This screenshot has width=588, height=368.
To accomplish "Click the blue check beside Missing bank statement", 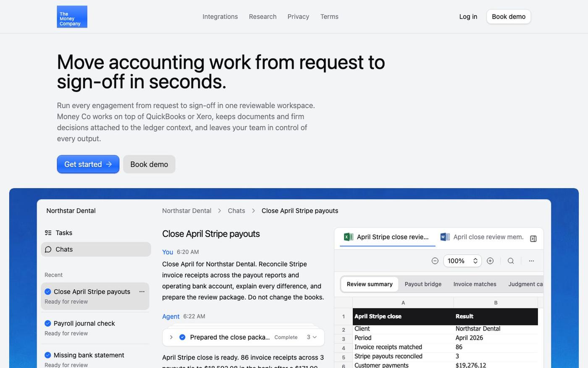I will point(48,355).
